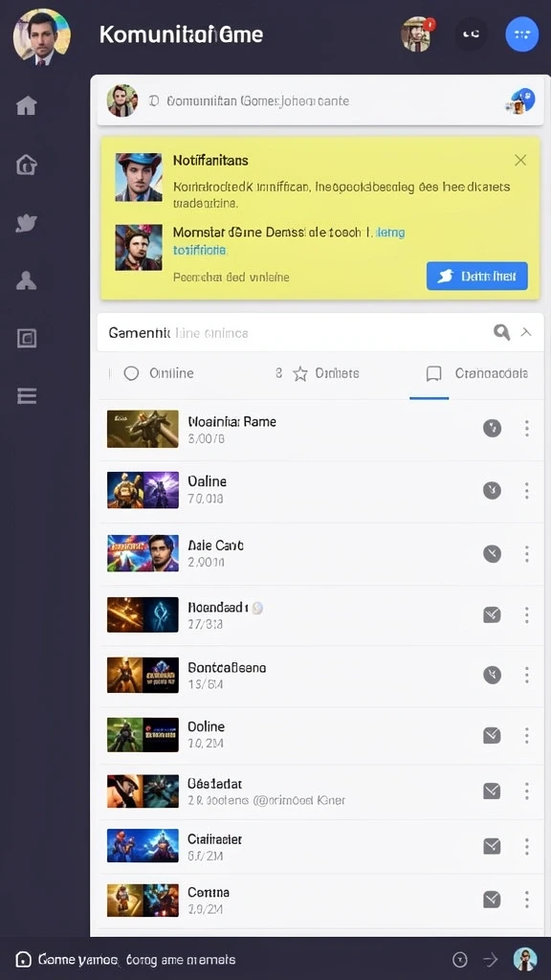Open the profile avatar beside Komunitai Gme
This screenshot has height=980, width=551.
[x=41, y=37]
